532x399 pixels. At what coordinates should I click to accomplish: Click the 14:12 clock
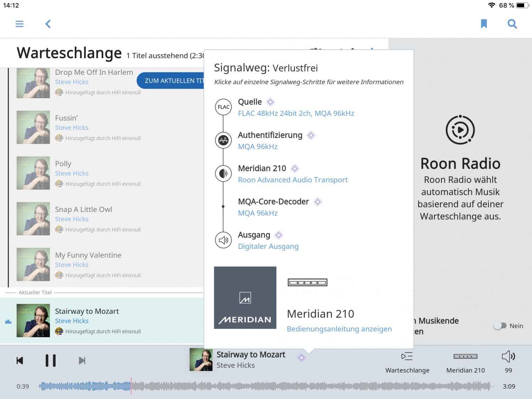pos(11,5)
